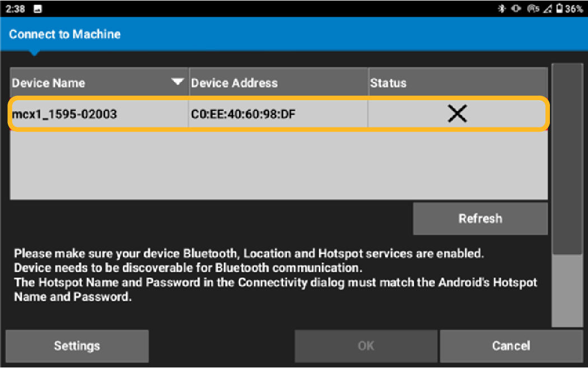Screen dimensions: 588x368
Task: Click the C0:EE:40:60:98:DF device address cell
Action: [x=244, y=115]
